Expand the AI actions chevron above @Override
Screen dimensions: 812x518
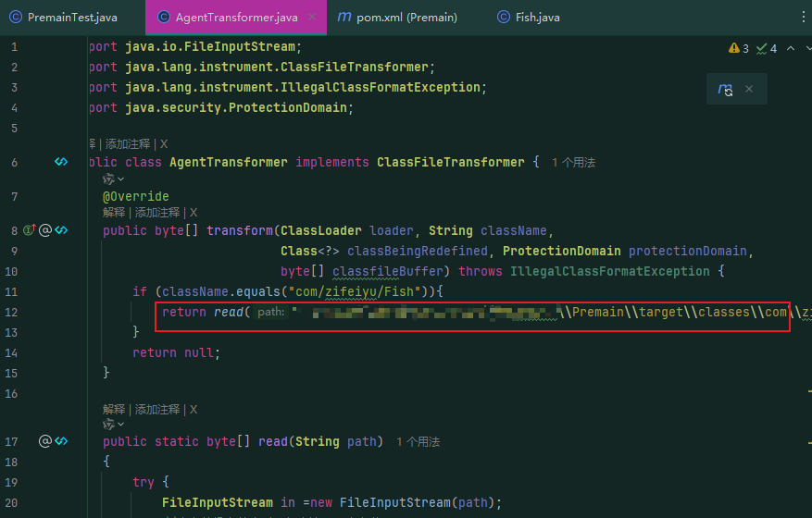pyautogui.click(x=120, y=179)
